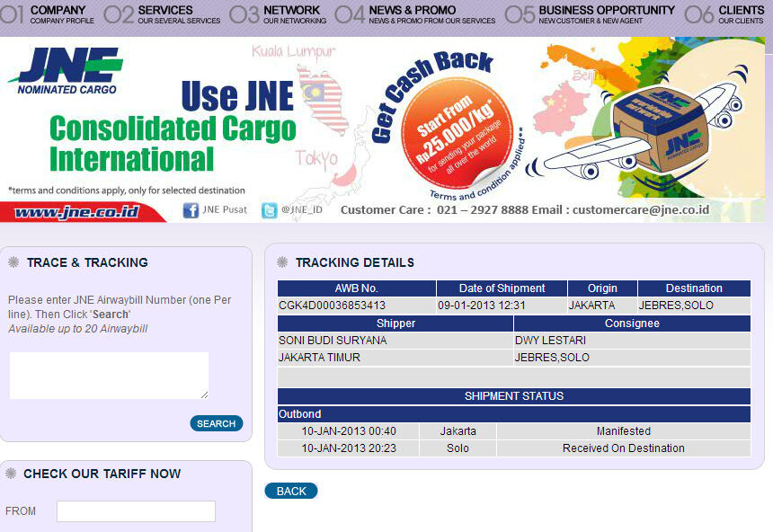Click the Consignee column header
The width and height of the screenshot is (773, 532).
(632, 324)
